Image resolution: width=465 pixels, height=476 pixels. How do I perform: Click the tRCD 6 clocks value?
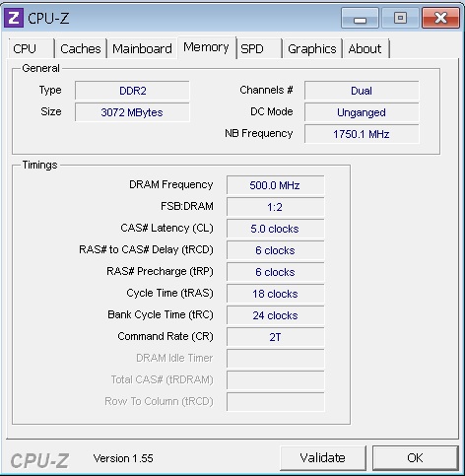275,250
